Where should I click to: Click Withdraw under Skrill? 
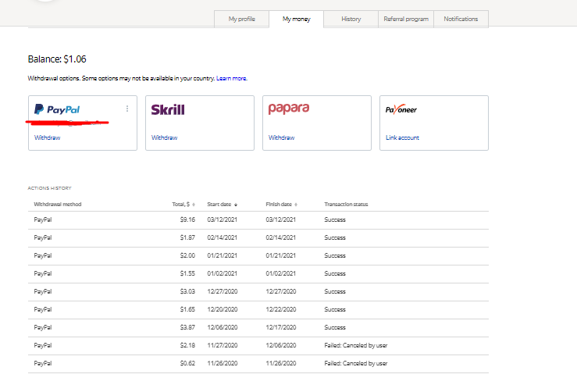[164, 137]
